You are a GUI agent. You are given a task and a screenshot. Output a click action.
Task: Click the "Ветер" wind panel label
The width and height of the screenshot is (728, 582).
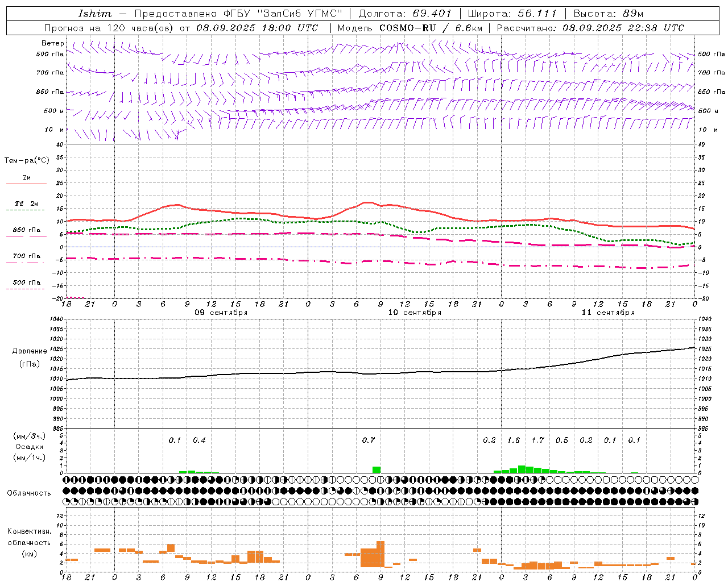(52, 43)
